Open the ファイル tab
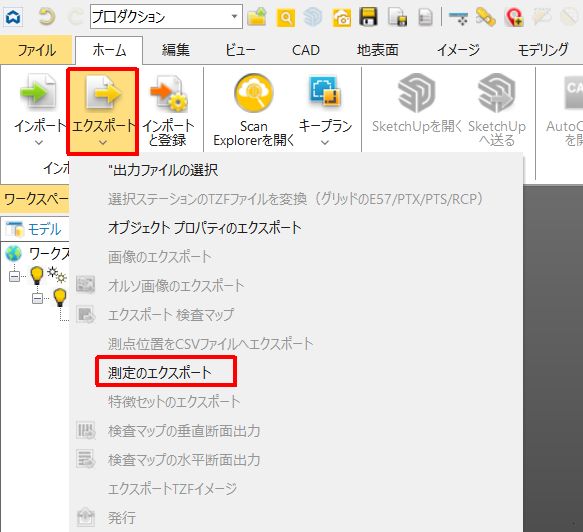 (x=36, y=50)
